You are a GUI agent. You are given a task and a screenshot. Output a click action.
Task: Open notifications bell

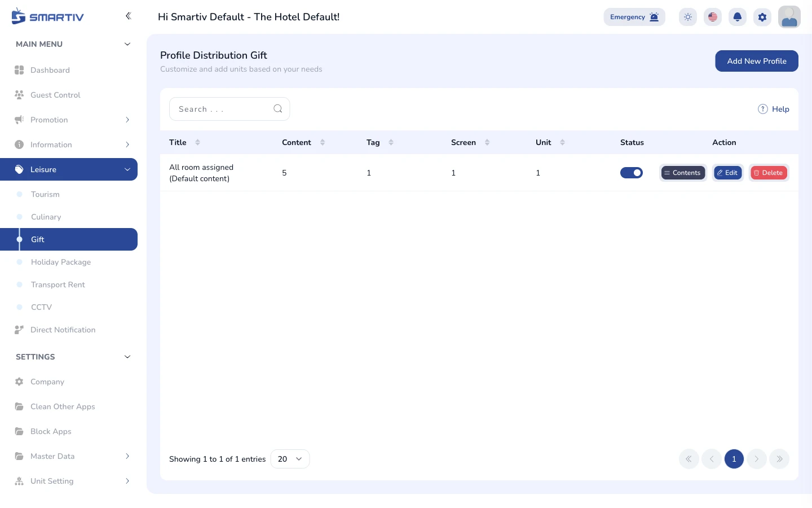click(738, 17)
